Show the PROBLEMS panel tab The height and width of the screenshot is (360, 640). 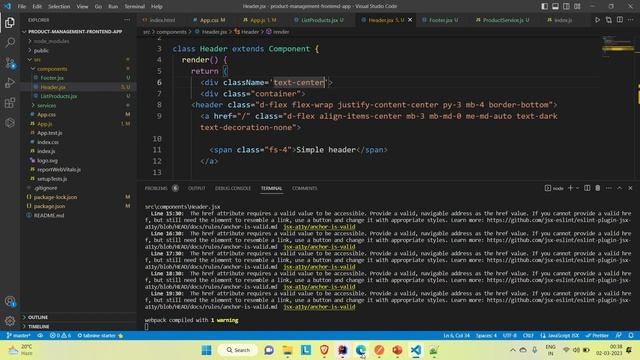(156, 188)
